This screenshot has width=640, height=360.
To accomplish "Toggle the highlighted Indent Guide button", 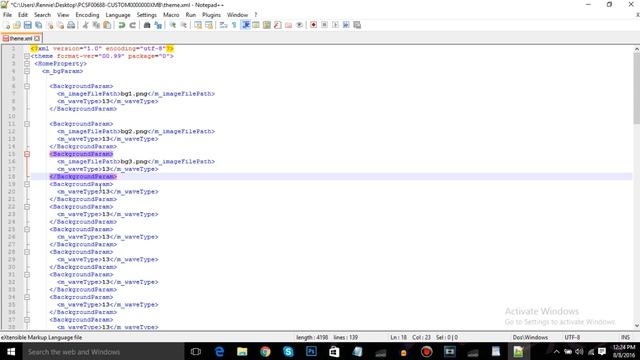I will pyautogui.click(x=246, y=25).
